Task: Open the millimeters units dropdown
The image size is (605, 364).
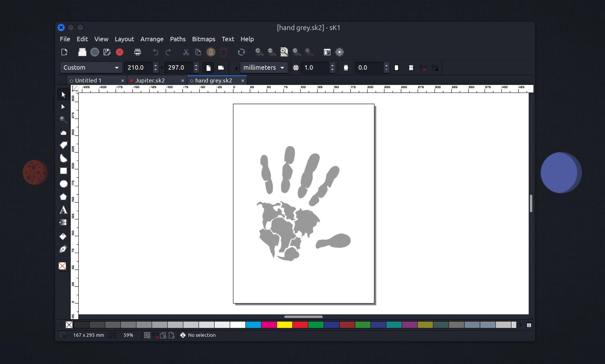Action: pyautogui.click(x=264, y=68)
